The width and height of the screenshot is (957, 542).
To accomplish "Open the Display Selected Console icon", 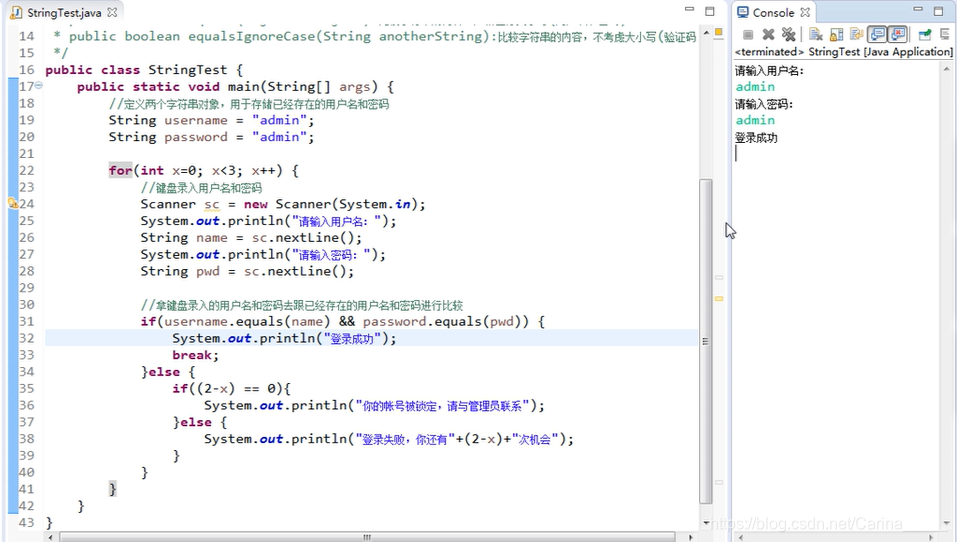I will (x=945, y=35).
